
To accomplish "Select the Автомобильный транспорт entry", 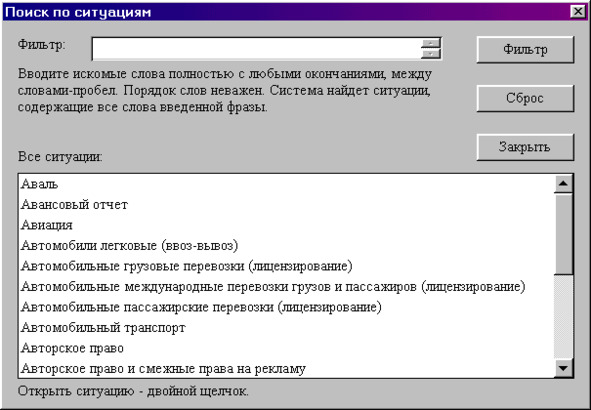I will (x=286, y=327).
